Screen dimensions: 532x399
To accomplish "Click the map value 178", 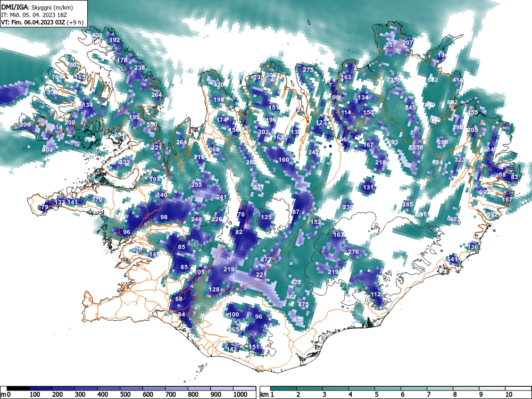I will coord(122,61).
